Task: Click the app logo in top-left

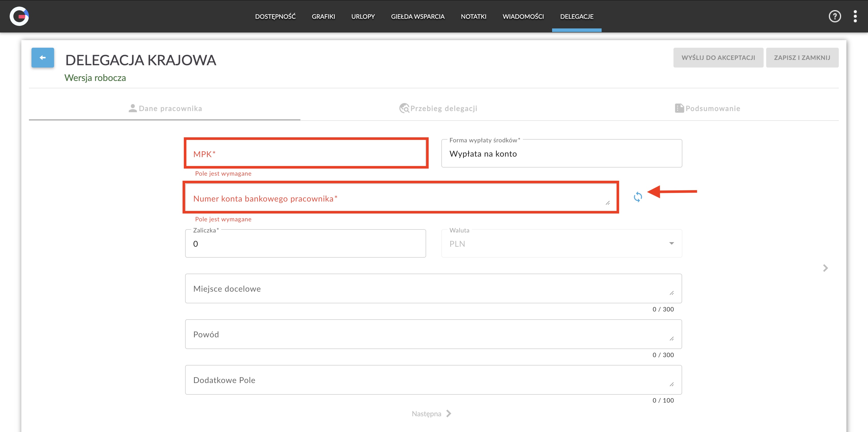Action: pos(19,16)
